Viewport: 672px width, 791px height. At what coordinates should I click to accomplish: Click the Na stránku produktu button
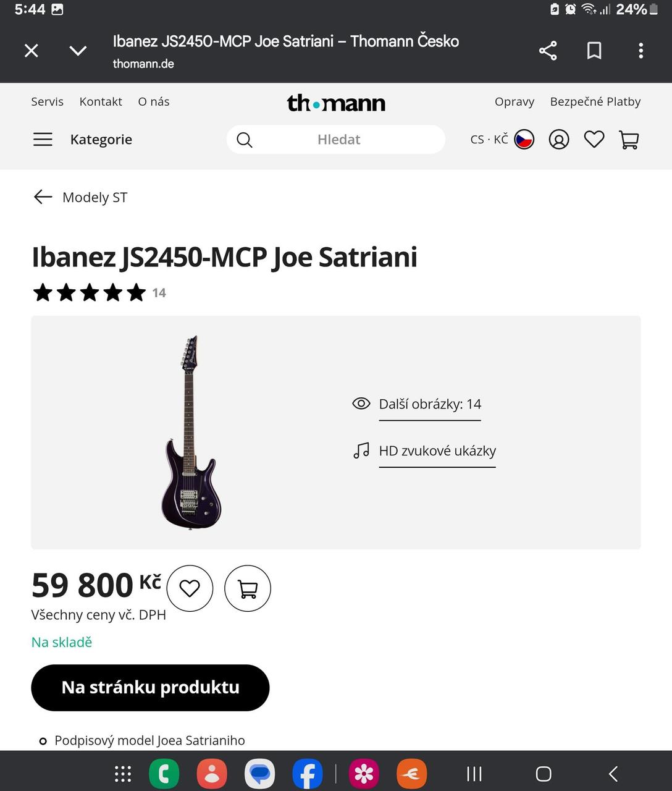[150, 687]
